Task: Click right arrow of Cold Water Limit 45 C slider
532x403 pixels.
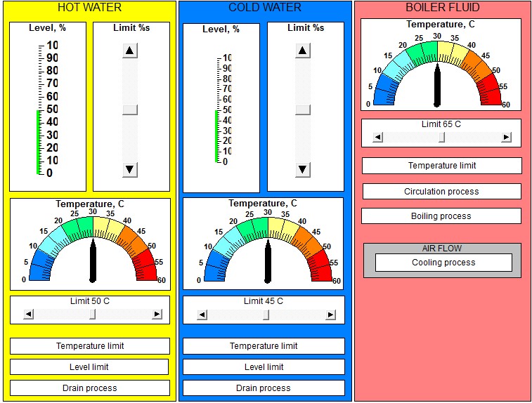Action: [330, 315]
